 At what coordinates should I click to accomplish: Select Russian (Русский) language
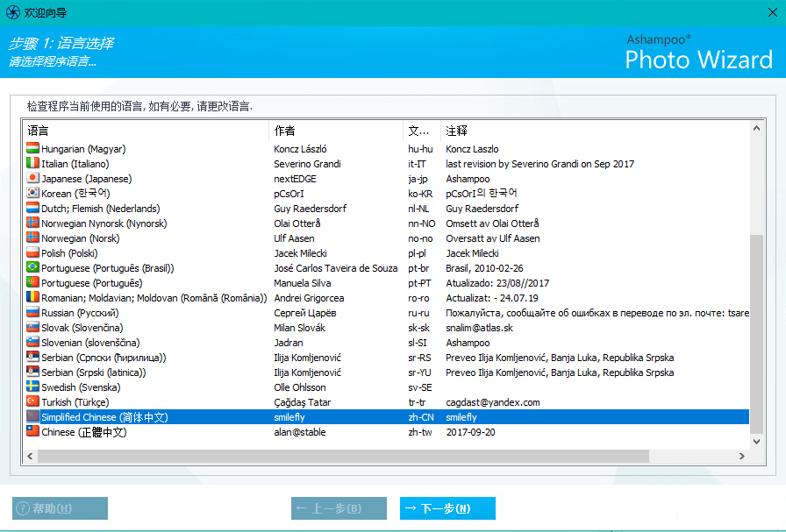pos(387,313)
